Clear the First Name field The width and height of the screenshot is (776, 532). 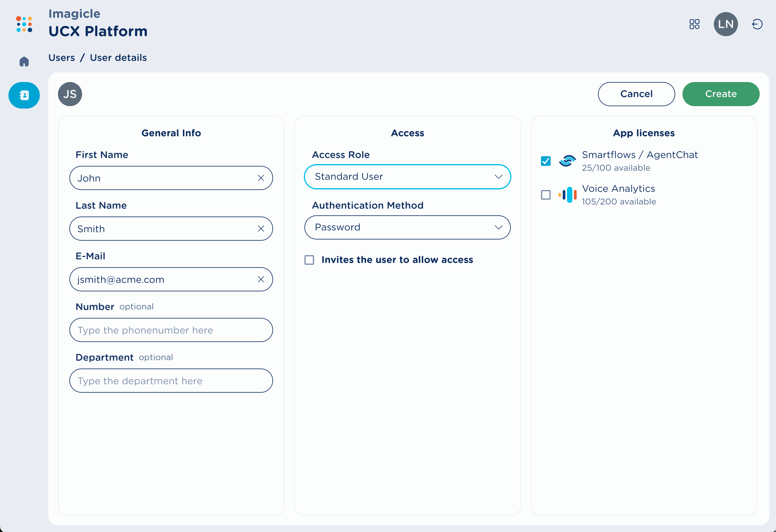pyautogui.click(x=261, y=178)
